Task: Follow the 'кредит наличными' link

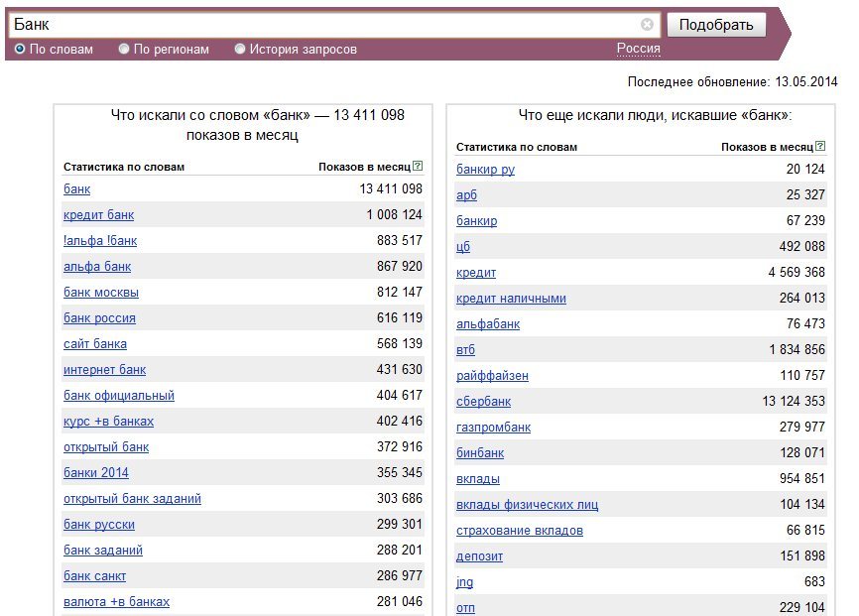Action: 511,299
